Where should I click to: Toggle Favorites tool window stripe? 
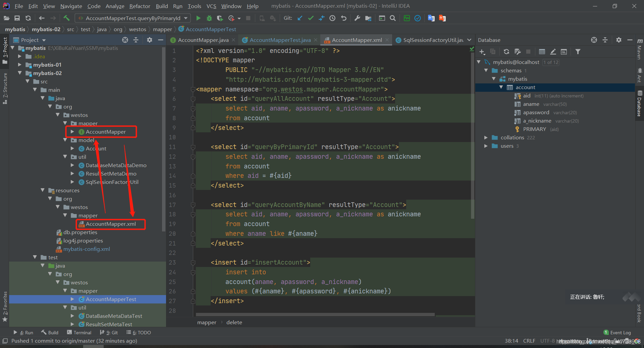(5, 306)
